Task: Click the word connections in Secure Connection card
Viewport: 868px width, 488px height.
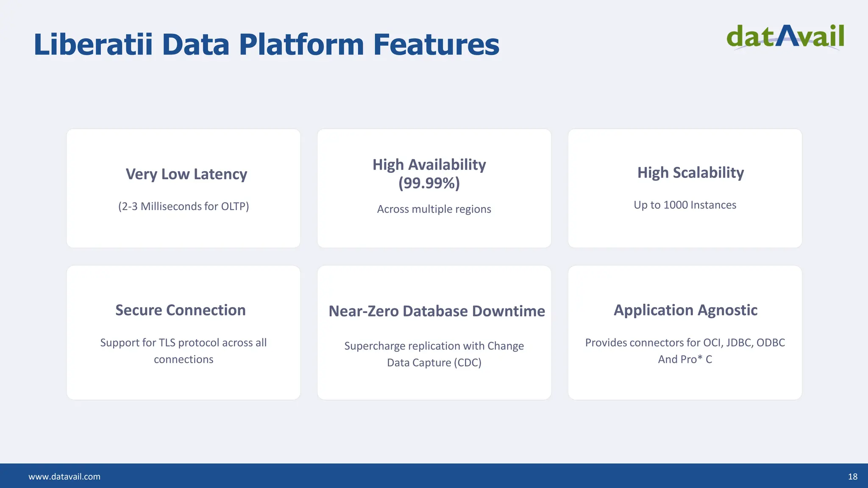Action: 184,359
